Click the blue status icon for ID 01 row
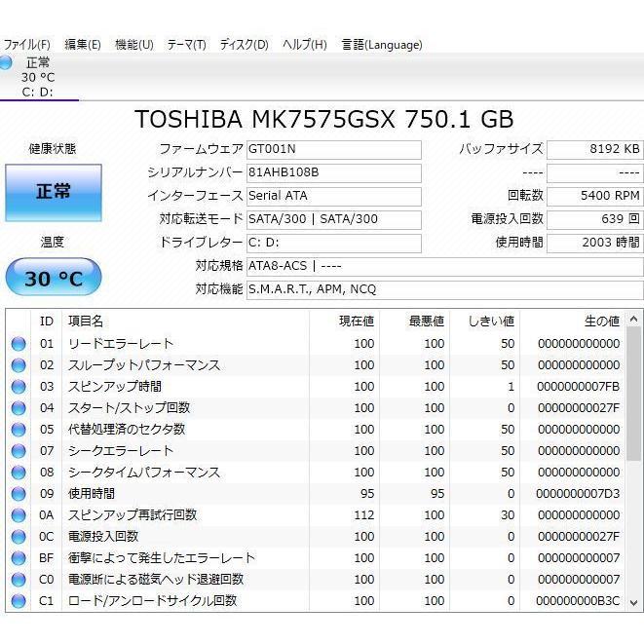Screen dimensions: 644x644 pos(18,344)
